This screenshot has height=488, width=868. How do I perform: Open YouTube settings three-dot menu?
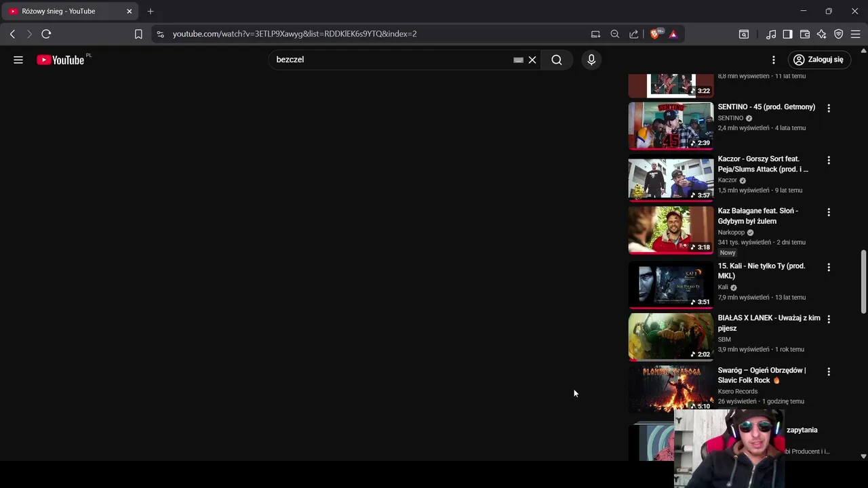pyautogui.click(x=774, y=60)
